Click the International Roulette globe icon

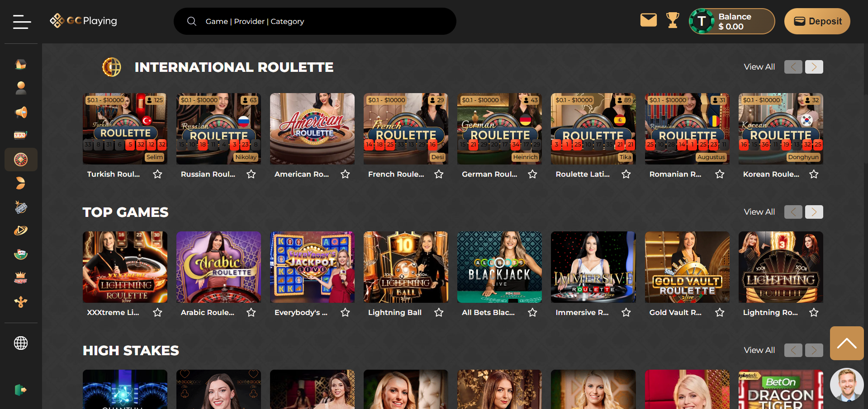click(x=112, y=67)
